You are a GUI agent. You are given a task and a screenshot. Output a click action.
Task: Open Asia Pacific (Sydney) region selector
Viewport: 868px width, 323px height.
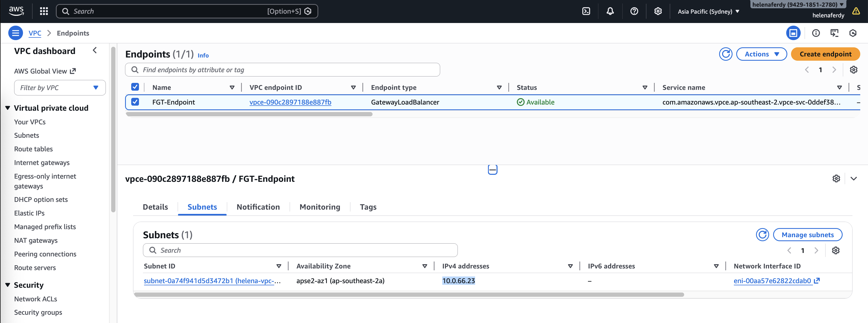coord(708,11)
